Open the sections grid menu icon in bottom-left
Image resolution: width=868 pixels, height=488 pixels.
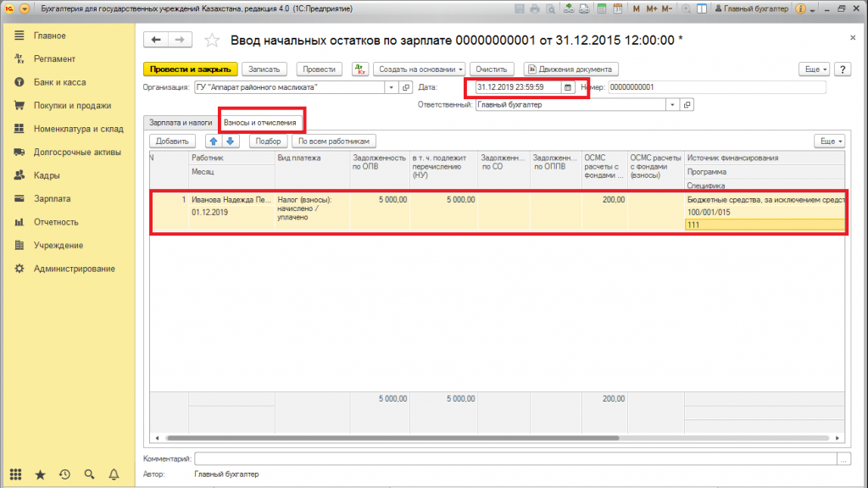(14, 475)
